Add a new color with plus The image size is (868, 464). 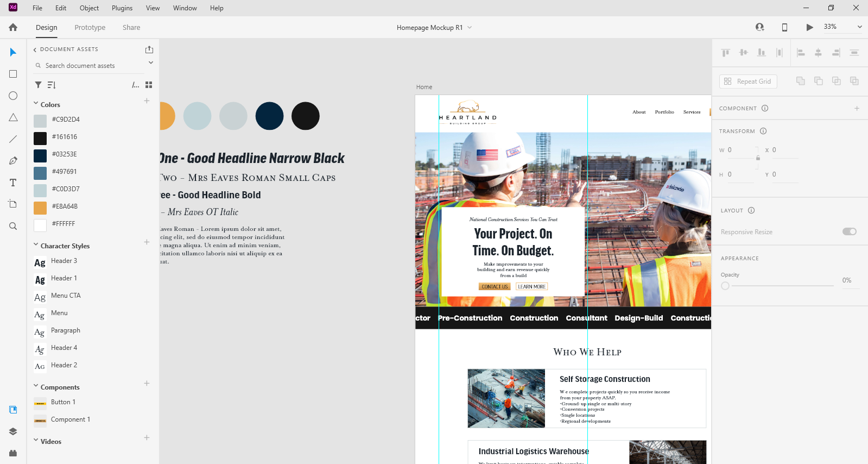[x=147, y=101]
